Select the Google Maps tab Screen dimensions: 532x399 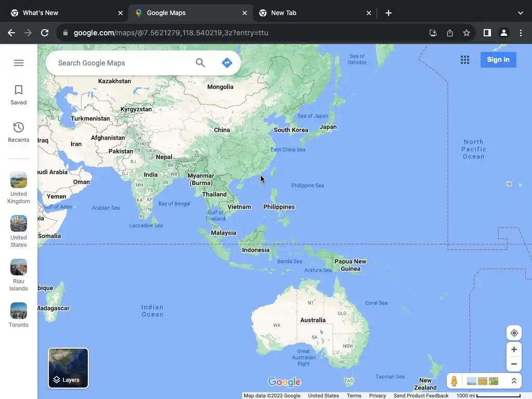click(190, 13)
